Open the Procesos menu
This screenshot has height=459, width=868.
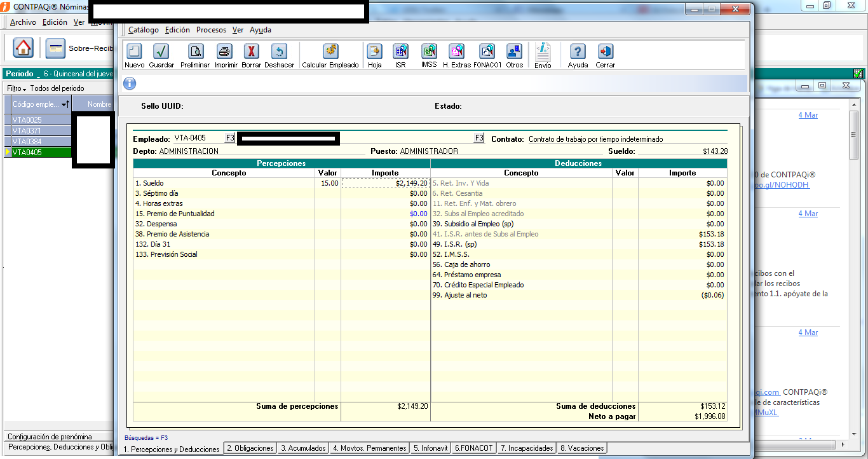click(211, 30)
